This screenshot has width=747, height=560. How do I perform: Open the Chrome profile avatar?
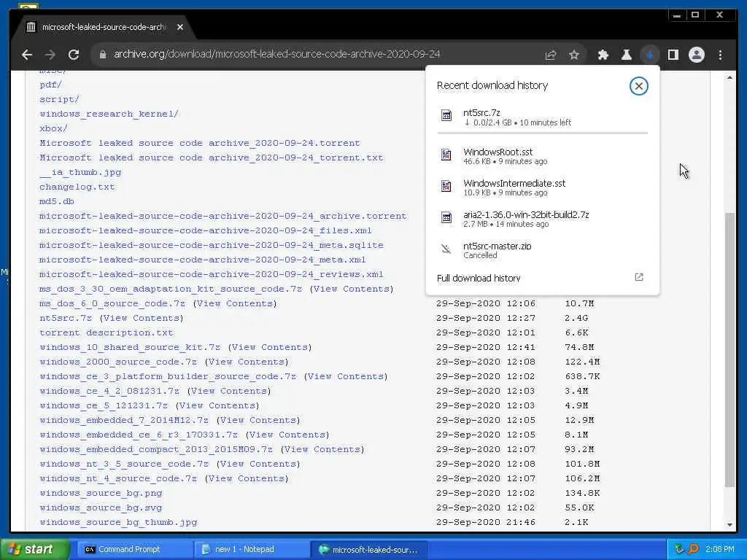click(x=697, y=55)
